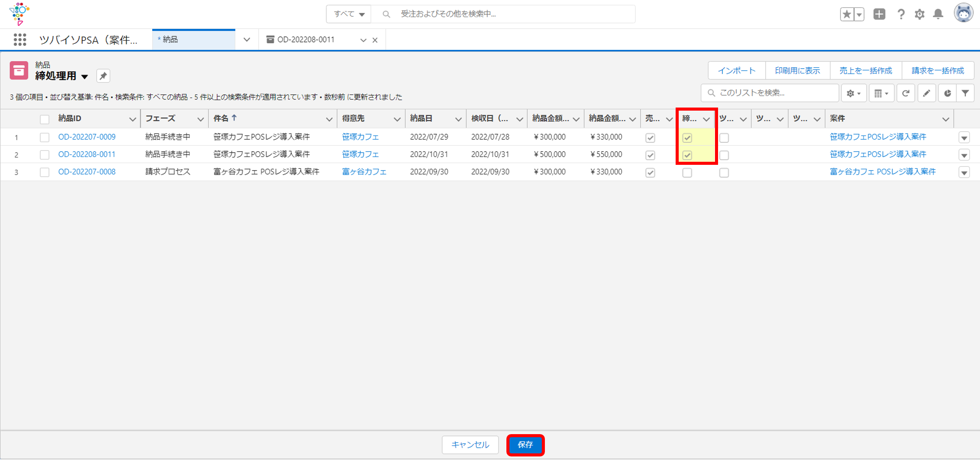980x463 pixels.
Task: Open row actions menu for OD-202208-0011
Action: point(964,155)
